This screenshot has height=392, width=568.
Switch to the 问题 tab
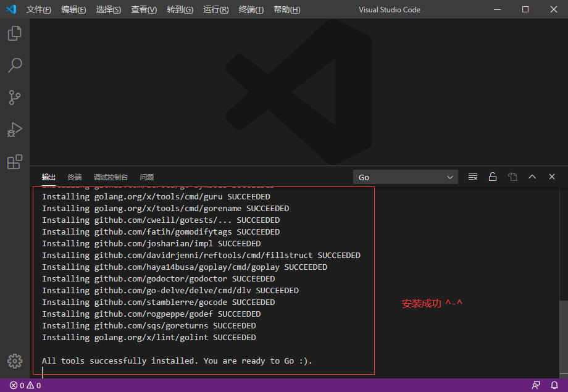[x=146, y=177]
